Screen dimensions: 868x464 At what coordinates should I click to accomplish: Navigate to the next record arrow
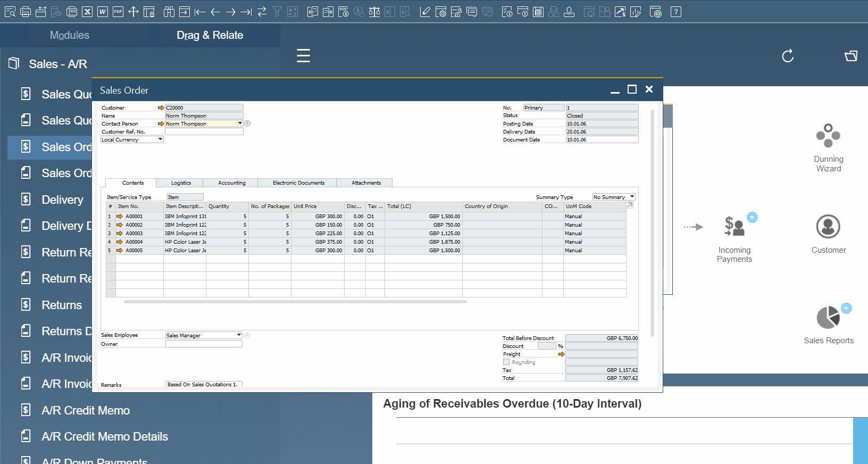230,12
